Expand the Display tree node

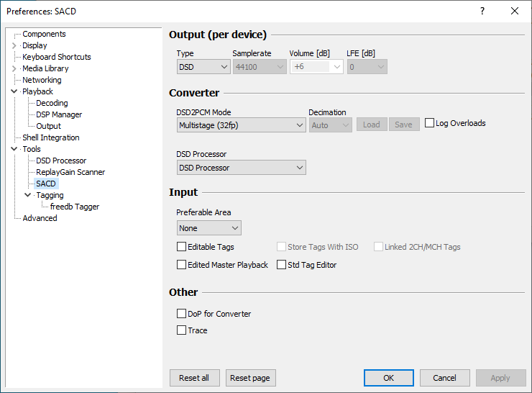click(x=14, y=45)
